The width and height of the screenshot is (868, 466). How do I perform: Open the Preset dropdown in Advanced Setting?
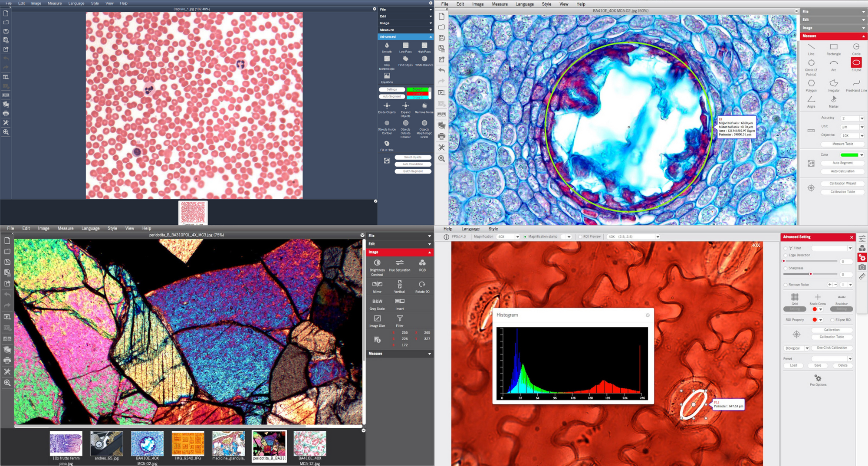pos(832,358)
